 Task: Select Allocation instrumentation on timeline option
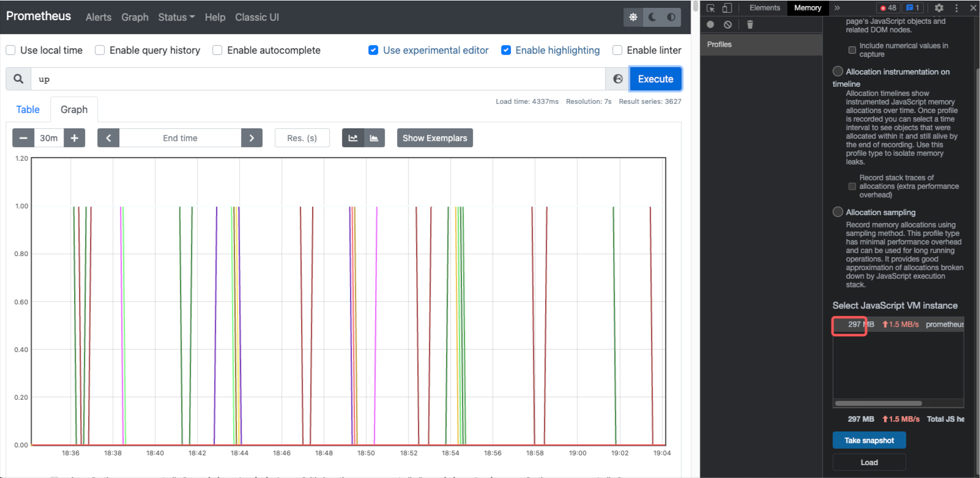tap(838, 72)
